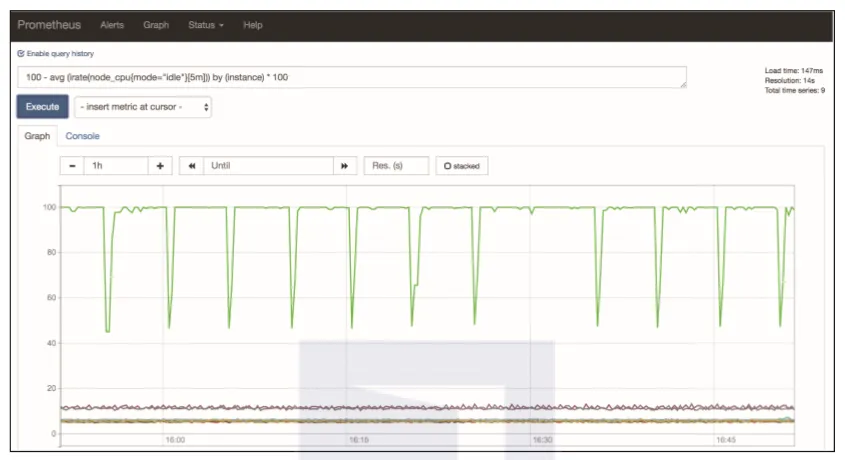The width and height of the screenshot is (845, 460).
Task: Open the Help link in the navbar
Action: tap(253, 25)
